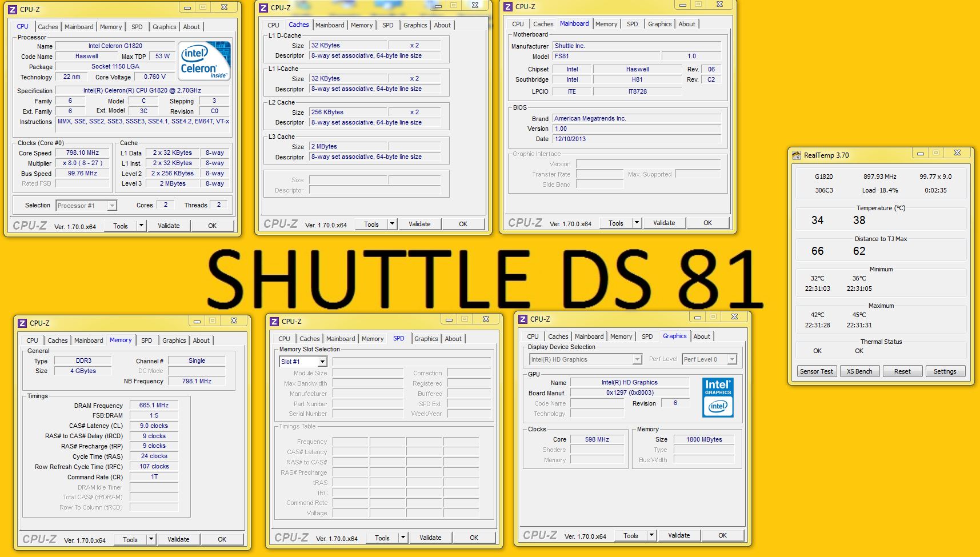Image resolution: width=980 pixels, height=557 pixels.
Task: Switch to the About tab in the Graphics window
Action: pos(702,336)
